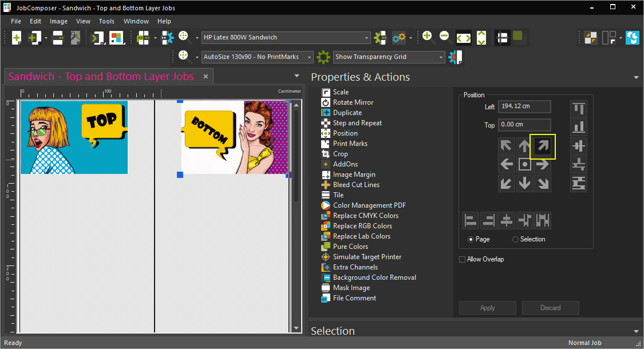Click the Left position input field

pos(524,106)
